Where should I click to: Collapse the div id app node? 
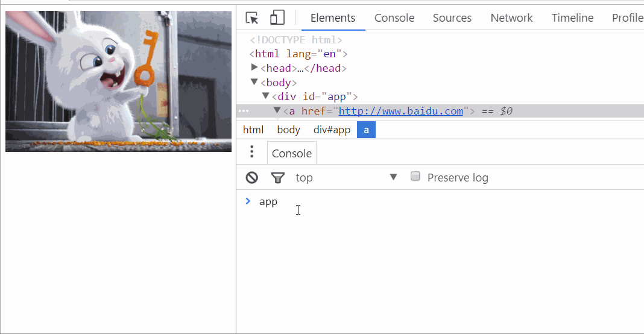(x=265, y=96)
